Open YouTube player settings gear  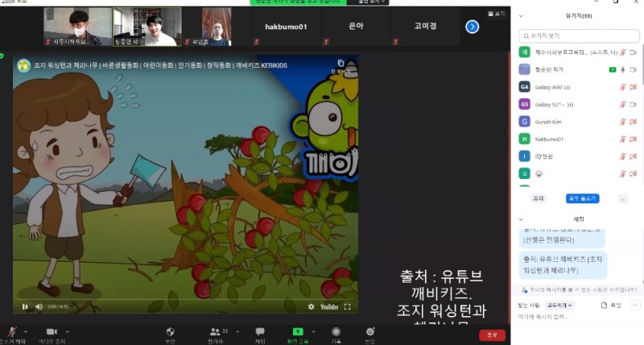(x=312, y=307)
